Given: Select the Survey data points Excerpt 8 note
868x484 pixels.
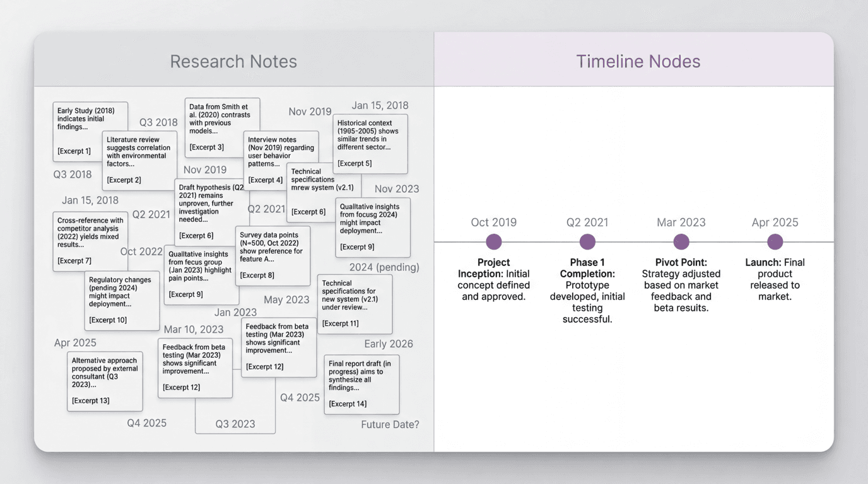Looking at the screenshot, I should (x=273, y=255).
